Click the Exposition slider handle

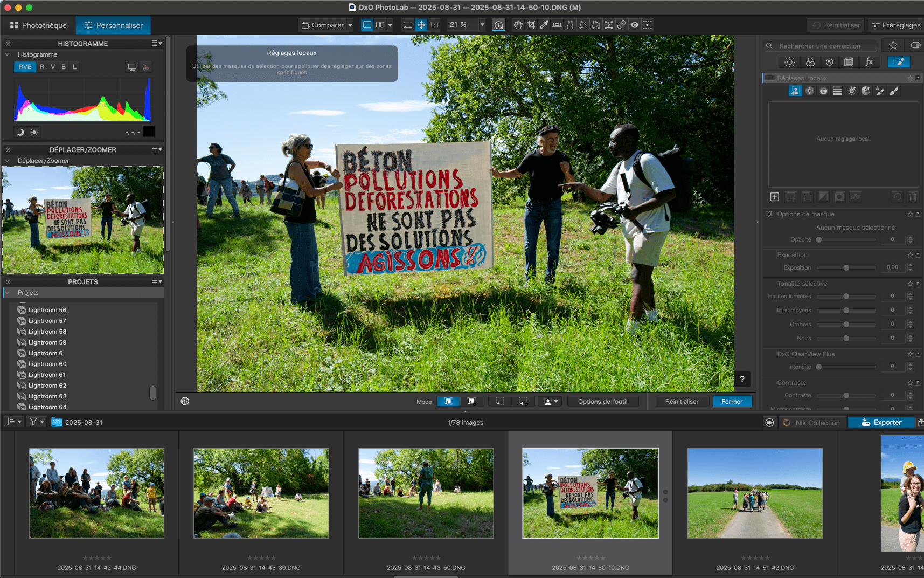[x=846, y=267]
